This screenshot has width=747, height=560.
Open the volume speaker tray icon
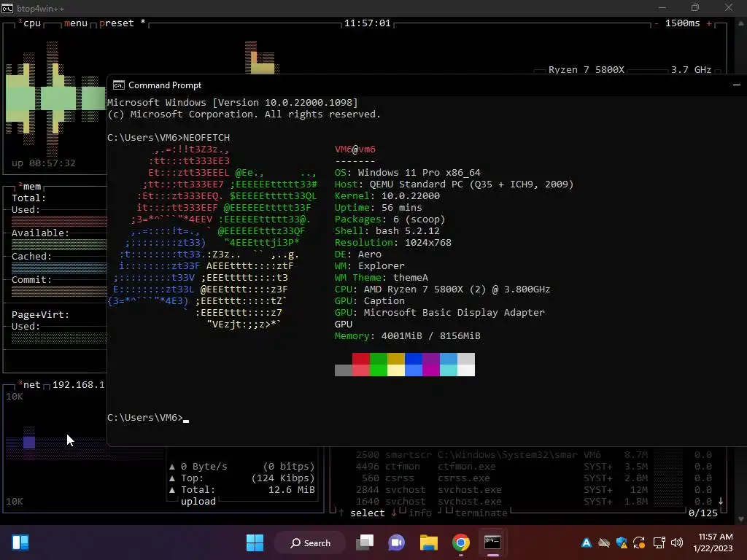click(676, 542)
